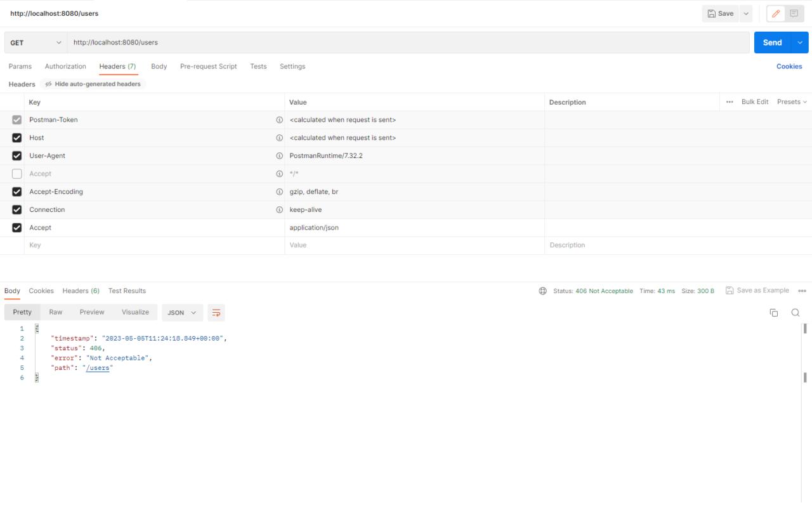This screenshot has width=812, height=505.
Task: Click the Cookies link
Action: (789, 67)
